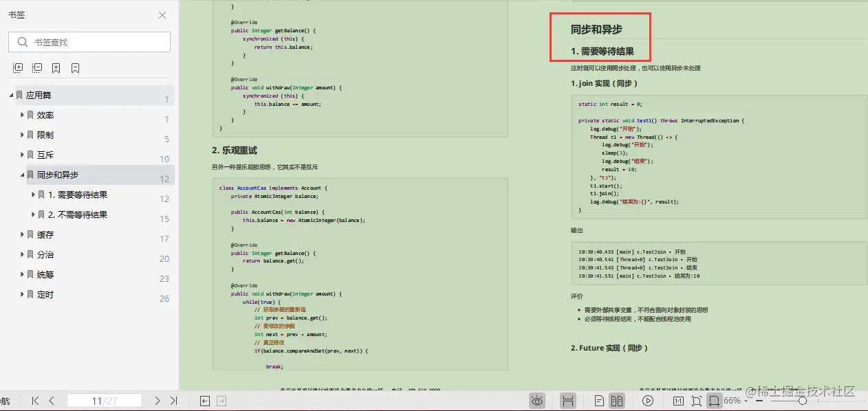This screenshot has height=411, width=868.
Task: Jump to the last page
Action: tap(173, 401)
